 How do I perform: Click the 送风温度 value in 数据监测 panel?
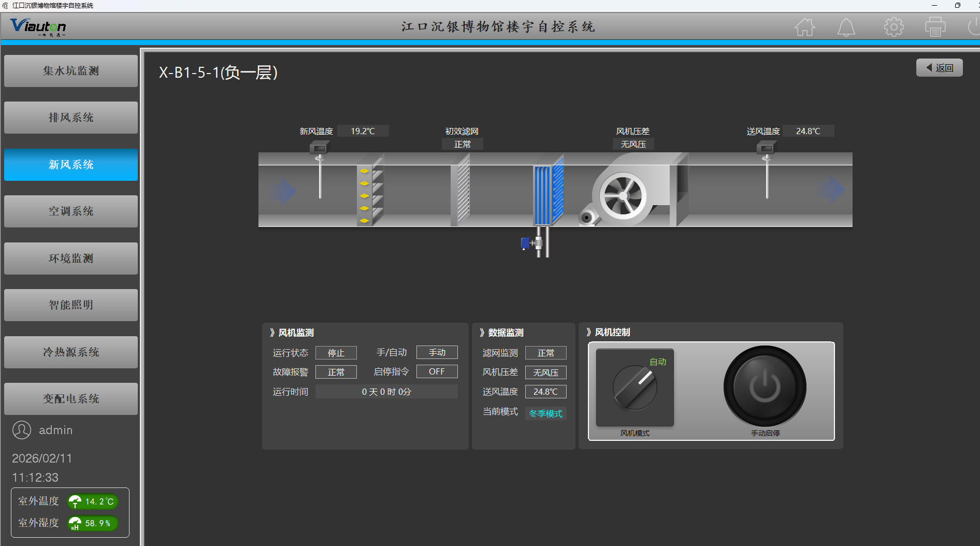tap(546, 392)
